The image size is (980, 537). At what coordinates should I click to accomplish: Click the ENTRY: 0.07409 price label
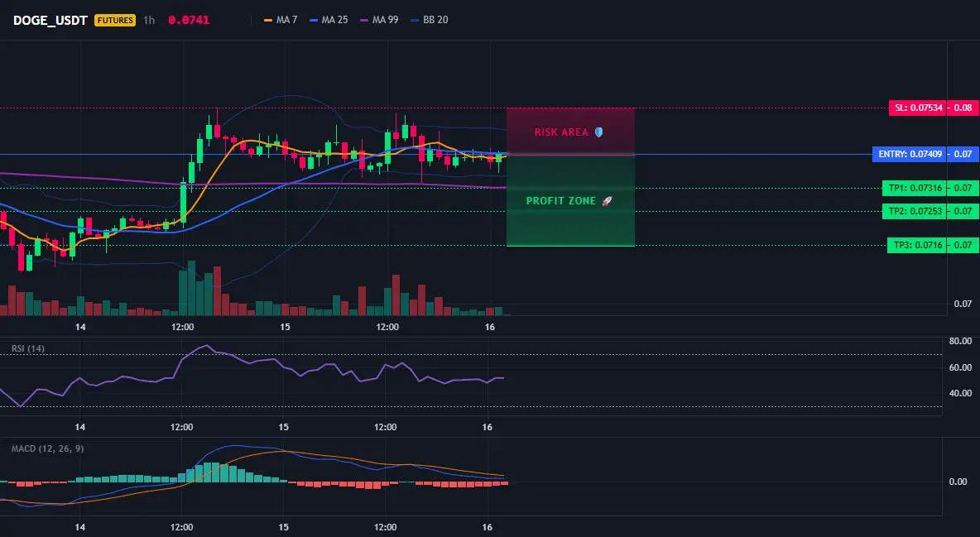click(910, 154)
